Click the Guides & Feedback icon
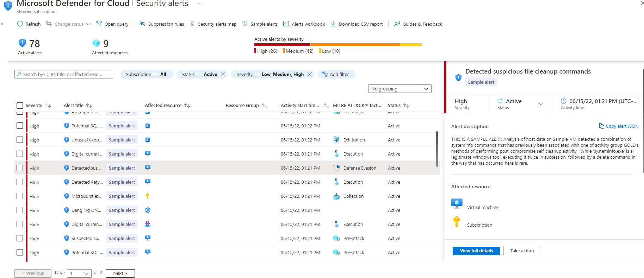This screenshot has height=278, width=644. coord(397,24)
